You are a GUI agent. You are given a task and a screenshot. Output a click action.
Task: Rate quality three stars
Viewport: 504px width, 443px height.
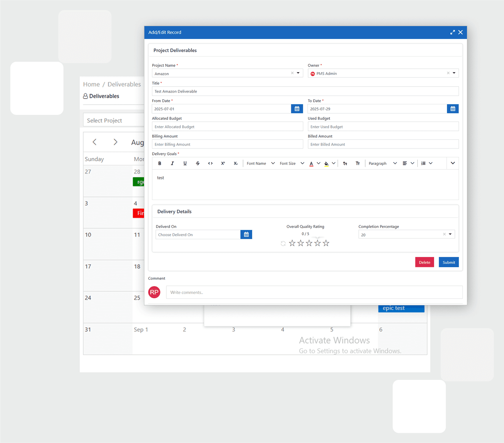tap(309, 243)
